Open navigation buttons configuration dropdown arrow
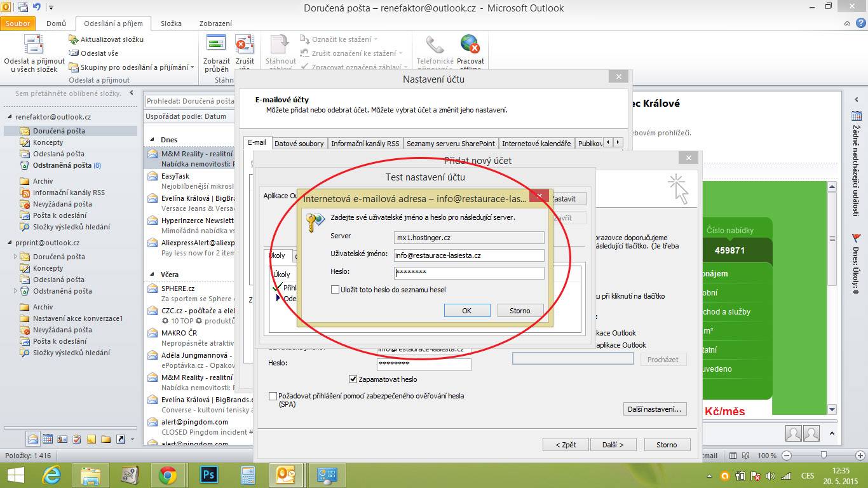The width and height of the screenshot is (868, 488). 132,439
